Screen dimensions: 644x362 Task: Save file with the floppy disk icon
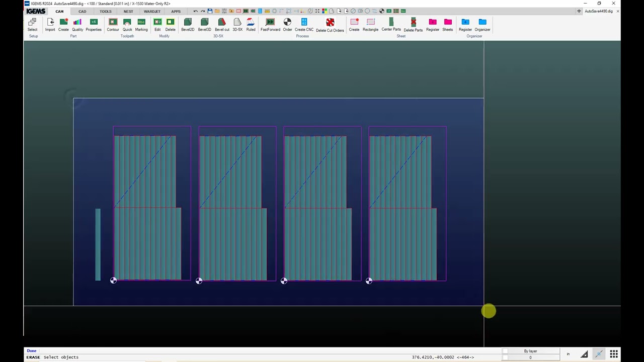210,11
